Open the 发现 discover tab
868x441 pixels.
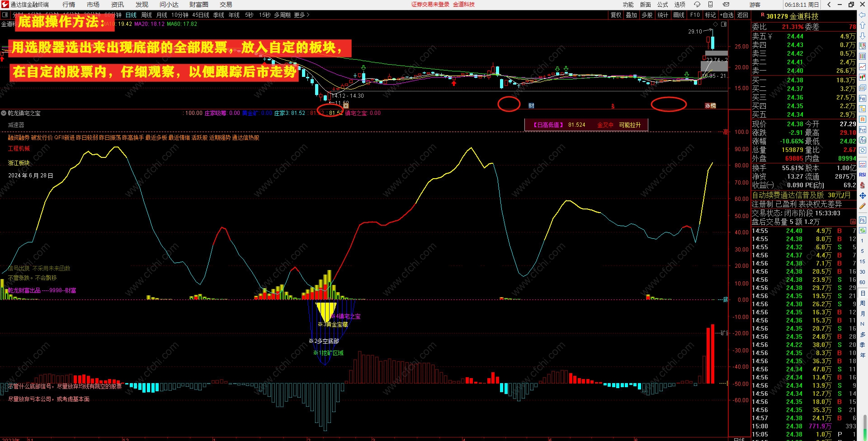pos(142,5)
